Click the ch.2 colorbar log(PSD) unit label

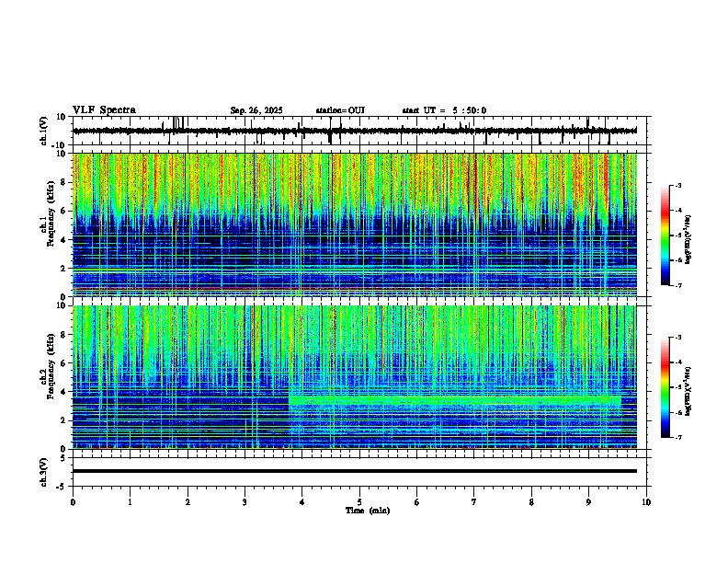(688, 391)
